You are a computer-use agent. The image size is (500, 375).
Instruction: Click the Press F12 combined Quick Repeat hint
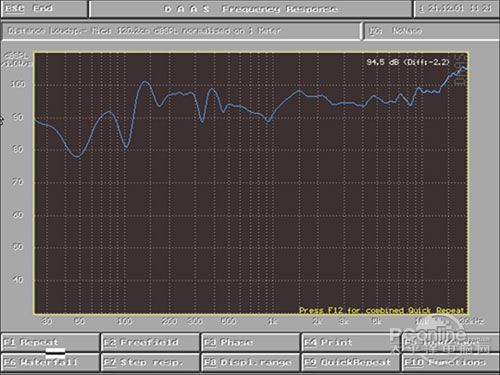pyautogui.click(x=381, y=310)
